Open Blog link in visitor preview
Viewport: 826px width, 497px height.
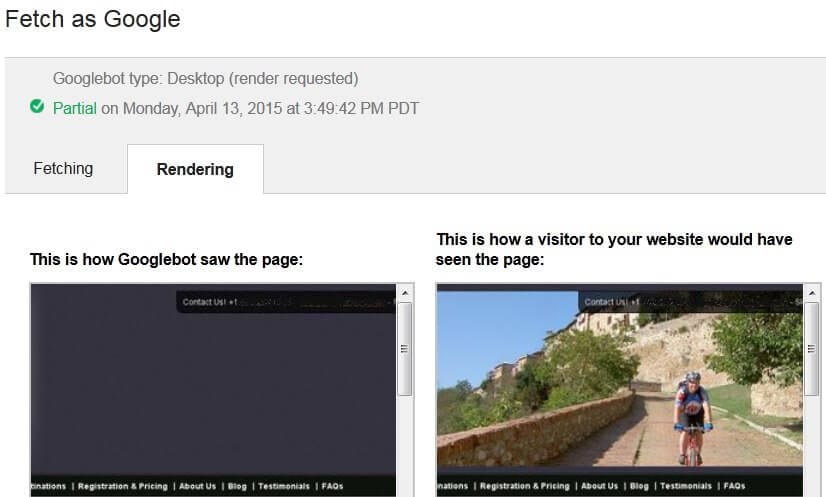[639, 486]
